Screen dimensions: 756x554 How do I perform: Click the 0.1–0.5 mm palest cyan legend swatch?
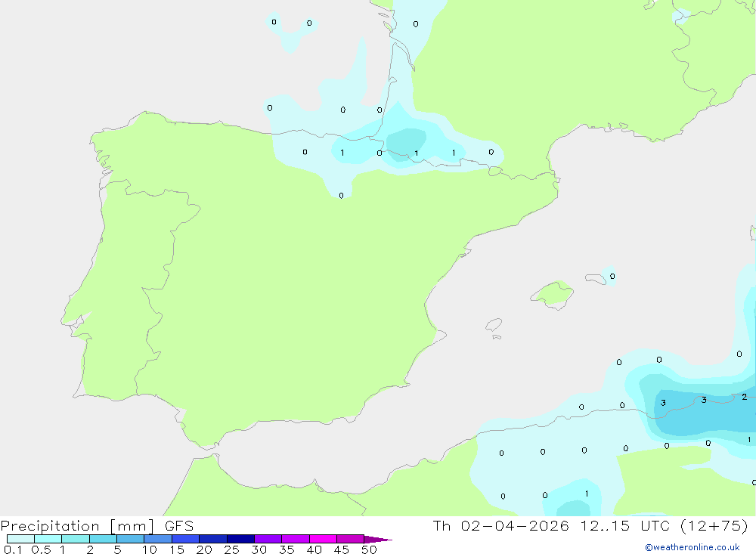(x=20, y=539)
